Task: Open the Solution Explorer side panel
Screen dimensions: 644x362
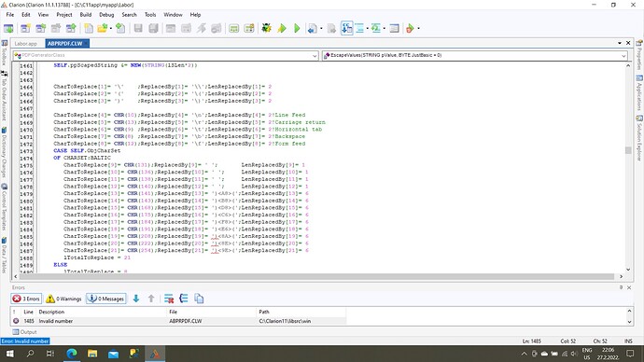Action: [x=639, y=138]
